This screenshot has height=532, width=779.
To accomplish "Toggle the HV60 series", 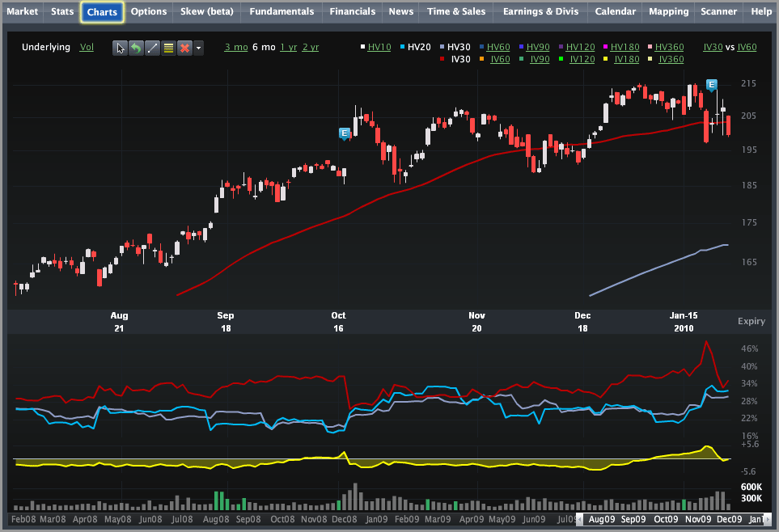I will pos(498,47).
